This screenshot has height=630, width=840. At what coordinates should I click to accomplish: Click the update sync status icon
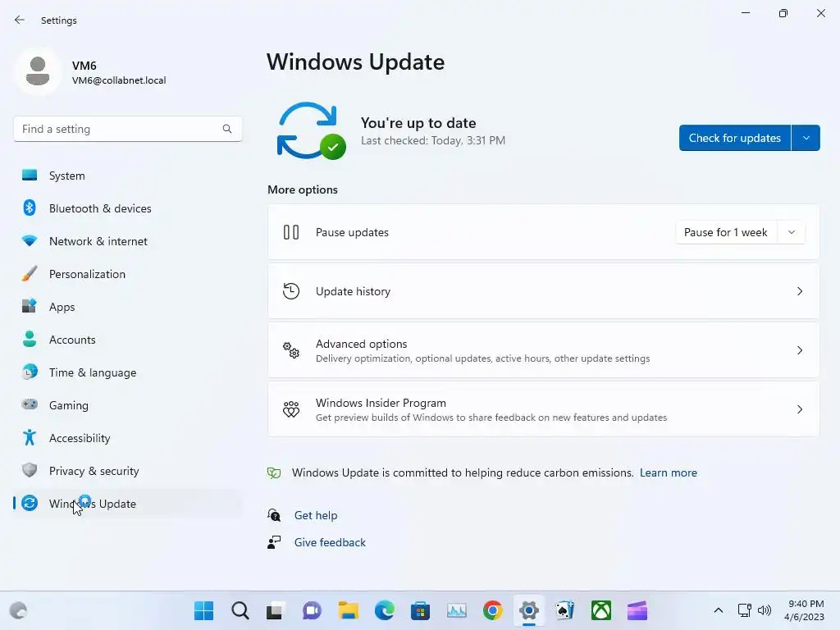click(311, 131)
